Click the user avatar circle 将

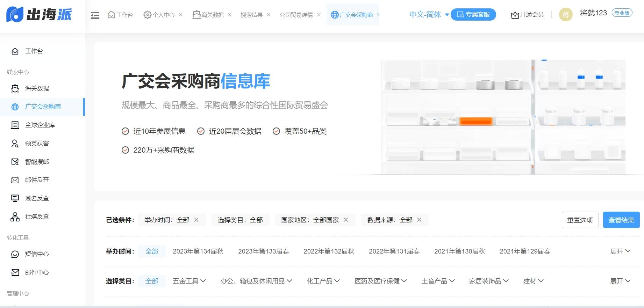click(x=566, y=15)
